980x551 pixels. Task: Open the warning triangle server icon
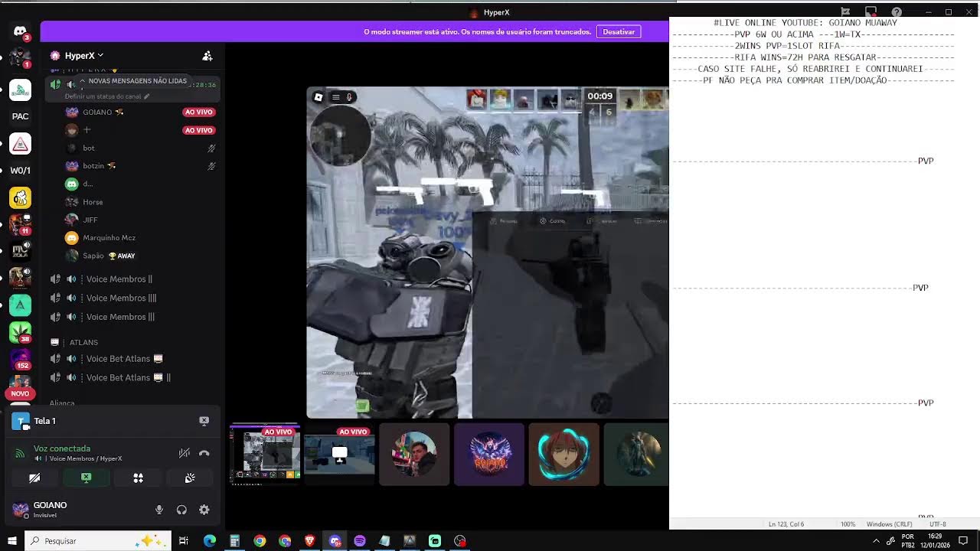(20, 144)
